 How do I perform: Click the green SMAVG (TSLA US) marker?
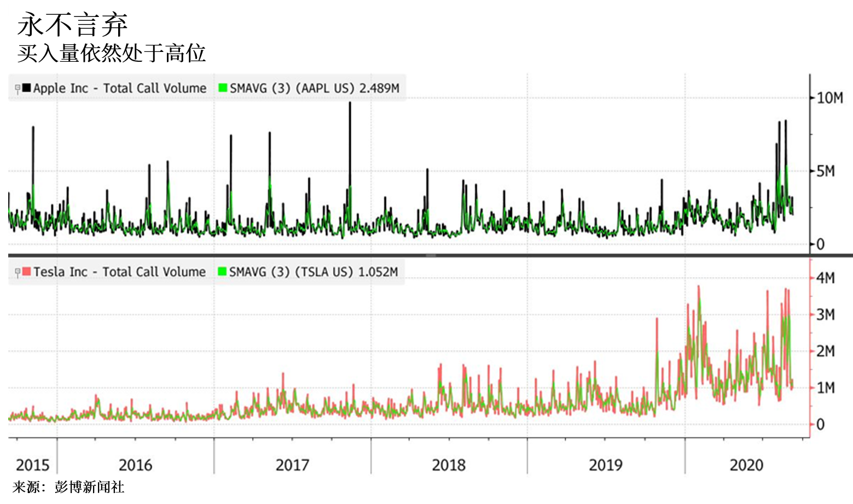coord(221,272)
